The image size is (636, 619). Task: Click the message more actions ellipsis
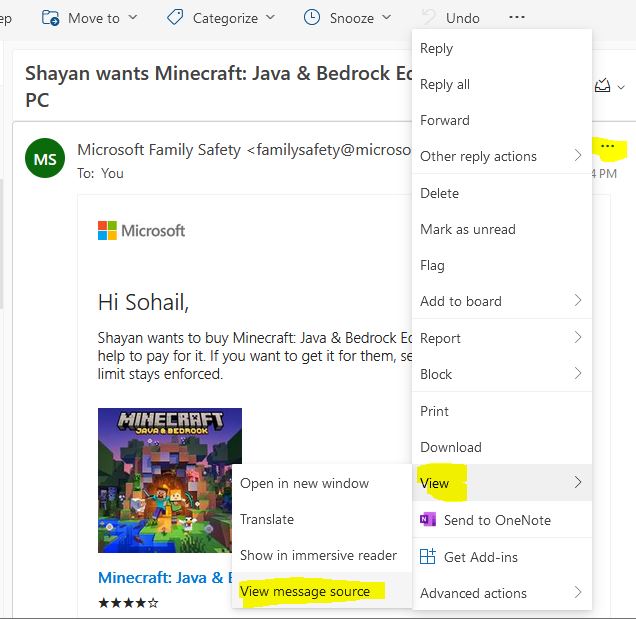point(607,146)
